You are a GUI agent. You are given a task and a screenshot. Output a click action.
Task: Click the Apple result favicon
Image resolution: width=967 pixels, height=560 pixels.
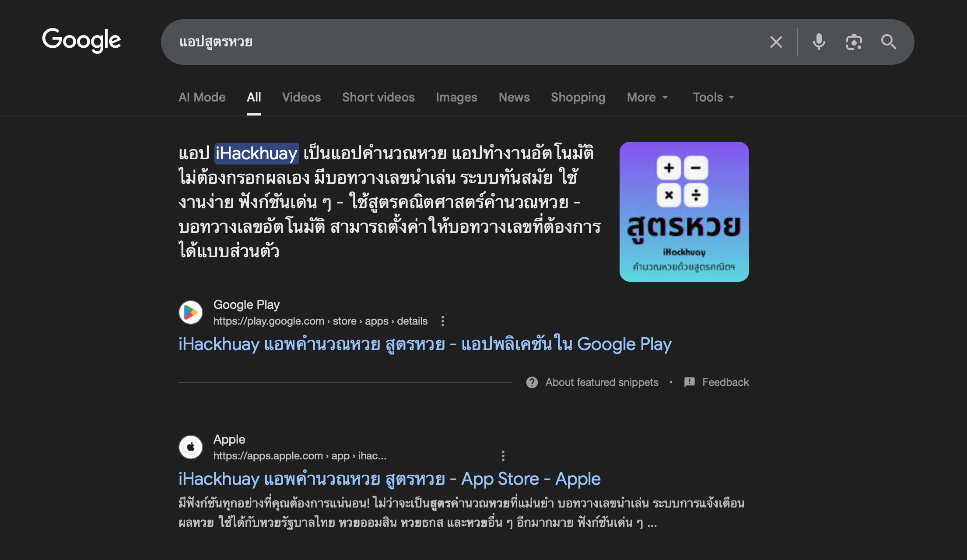point(191,447)
